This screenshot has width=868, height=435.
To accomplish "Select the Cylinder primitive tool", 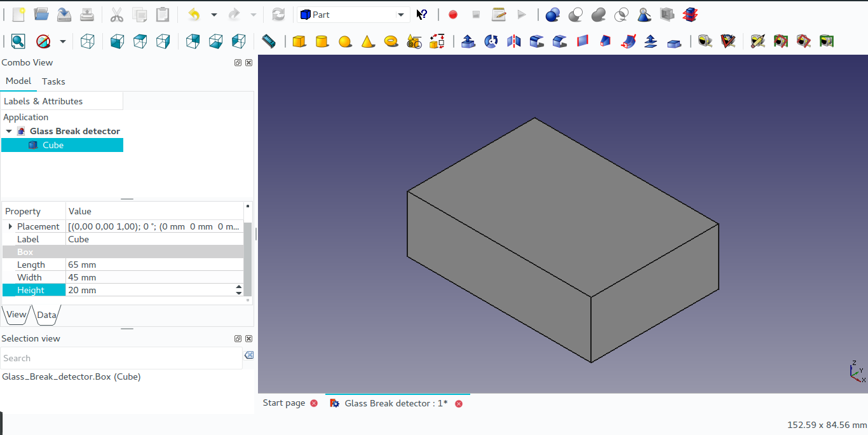I will click(322, 41).
